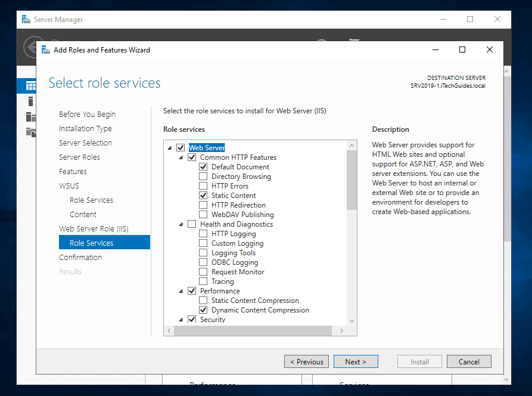This screenshot has height=396, width=532.
Task: Click the horizontal scrollbar thumb in role services
Action: click(253, 330)
